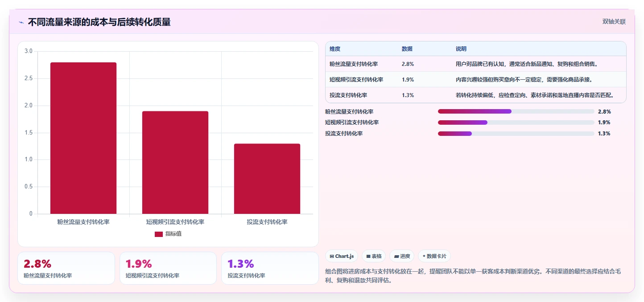644x302 pixels.
Task: Select the 表格 chip
Action: (x=374, y=256)
